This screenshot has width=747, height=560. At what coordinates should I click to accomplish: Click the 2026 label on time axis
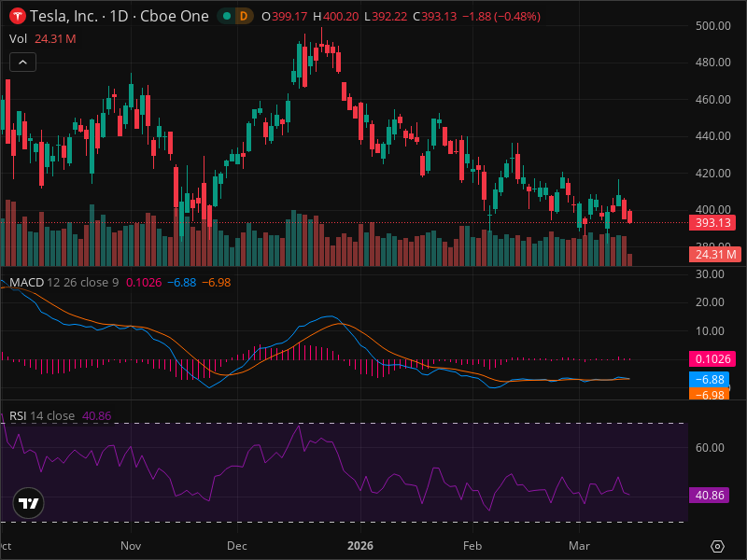point(360,546)
